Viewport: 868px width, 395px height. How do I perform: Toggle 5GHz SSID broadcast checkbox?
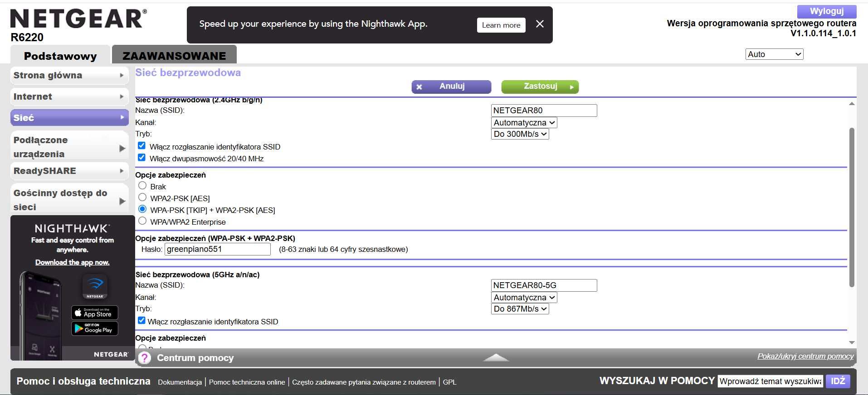pos(141,320)
